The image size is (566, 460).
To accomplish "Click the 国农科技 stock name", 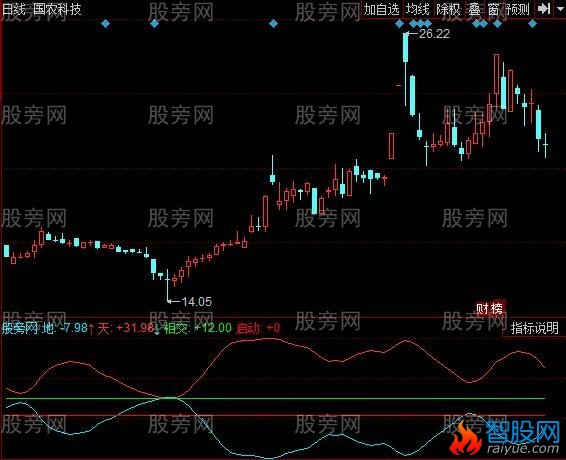I will (x=57, y=9).
